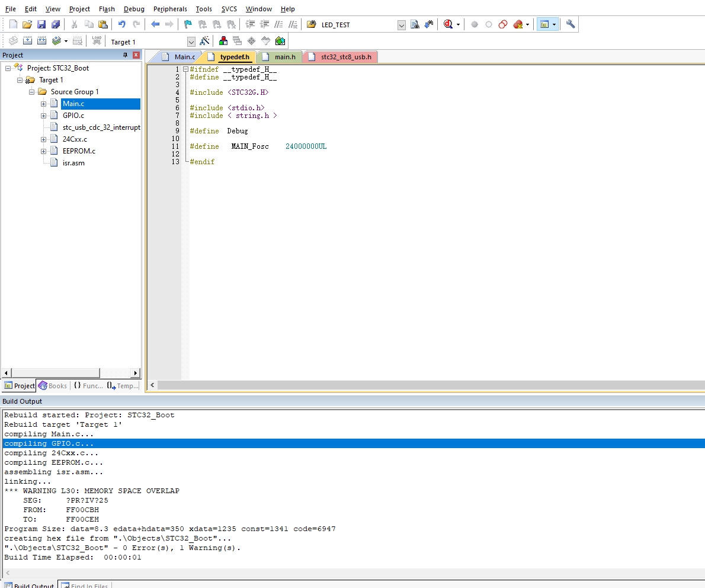This screenshot has width=705, height=588.
Task: Click the Find icon beside LED_TEST box
Action: pos(415,24)
